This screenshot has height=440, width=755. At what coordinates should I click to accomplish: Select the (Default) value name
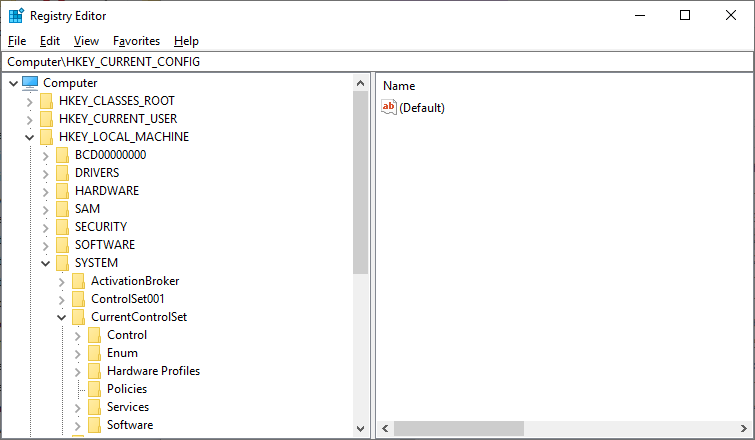coord(422,107)
